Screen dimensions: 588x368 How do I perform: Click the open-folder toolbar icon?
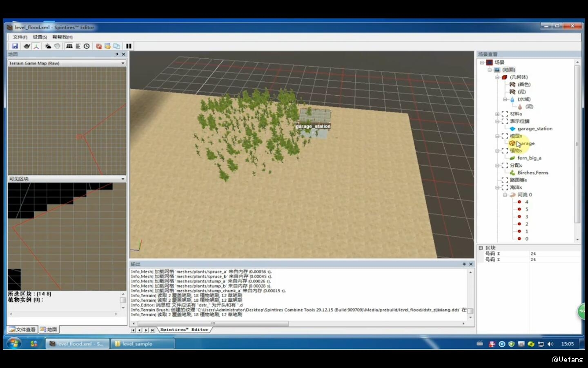(x=107, y=46)
